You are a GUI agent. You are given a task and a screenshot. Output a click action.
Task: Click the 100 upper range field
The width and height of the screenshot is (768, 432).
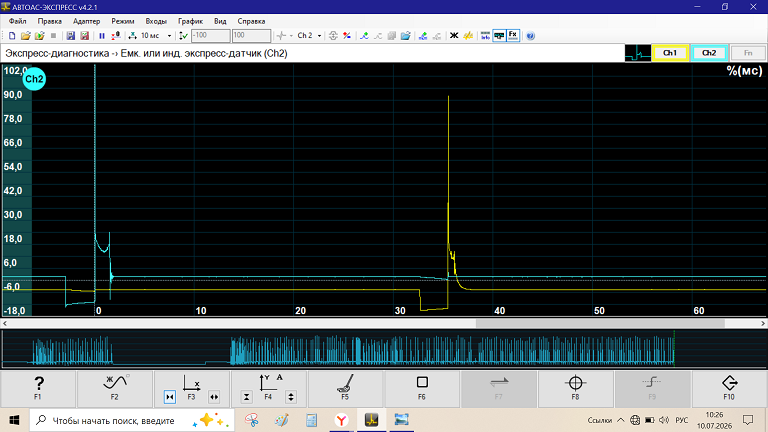click(x=251, y=36)
